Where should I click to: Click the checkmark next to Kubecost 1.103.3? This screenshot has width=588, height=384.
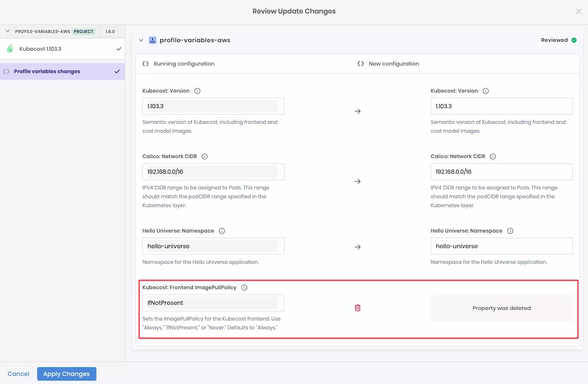117,49
